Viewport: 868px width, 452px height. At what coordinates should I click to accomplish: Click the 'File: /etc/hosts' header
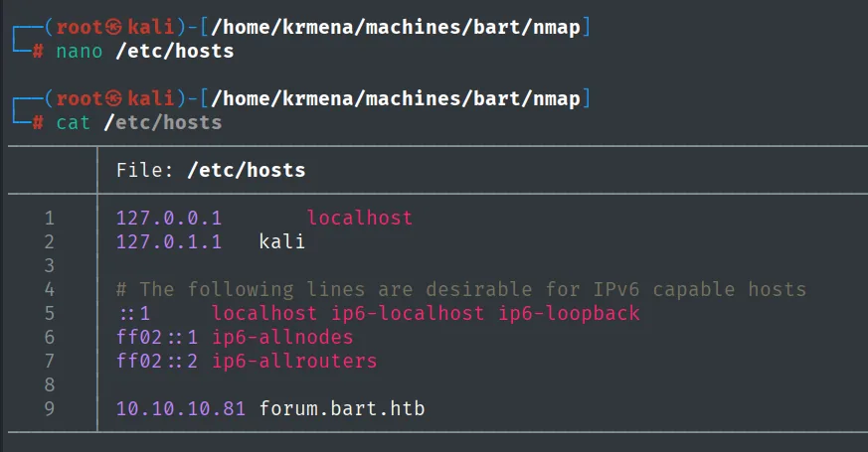(211, 170)
